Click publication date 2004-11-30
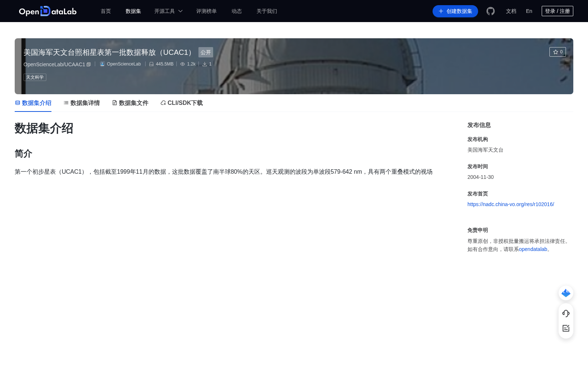The image size is (588, 368). [481, 177]
